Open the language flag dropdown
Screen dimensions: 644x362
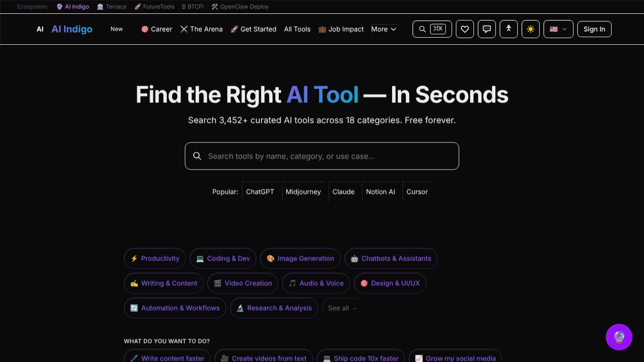click(x=558, y=29)
